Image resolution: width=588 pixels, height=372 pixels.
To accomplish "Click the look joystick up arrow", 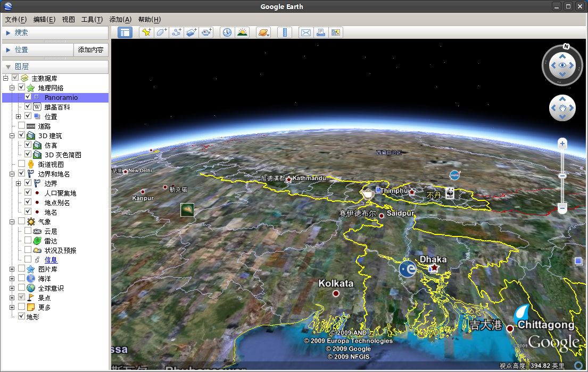I will 562,56.
